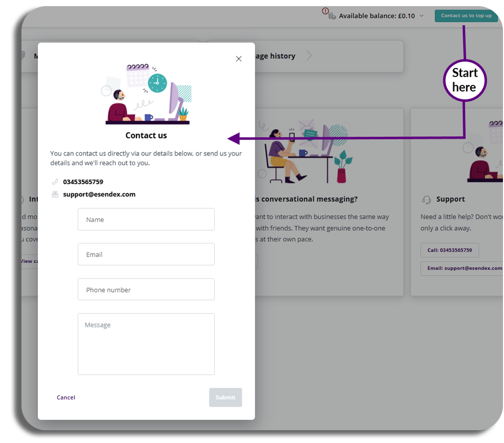Viewport: 504px width, 443px height.
Task: Click into the Message text area
Action: [146, 344]
